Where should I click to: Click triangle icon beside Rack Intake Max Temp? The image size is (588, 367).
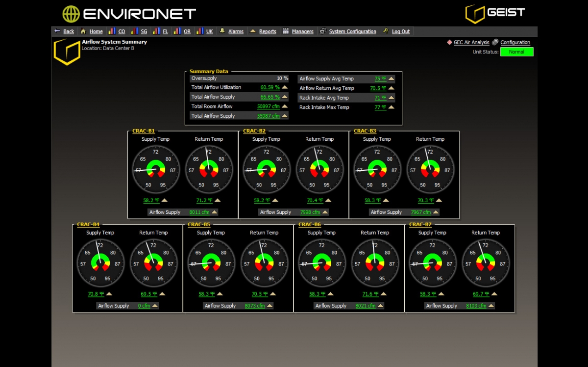click(392, 107)
